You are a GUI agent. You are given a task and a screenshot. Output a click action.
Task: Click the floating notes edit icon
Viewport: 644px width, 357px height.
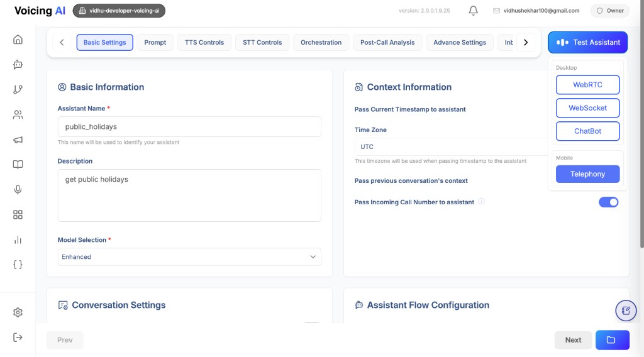pos(626,310)
